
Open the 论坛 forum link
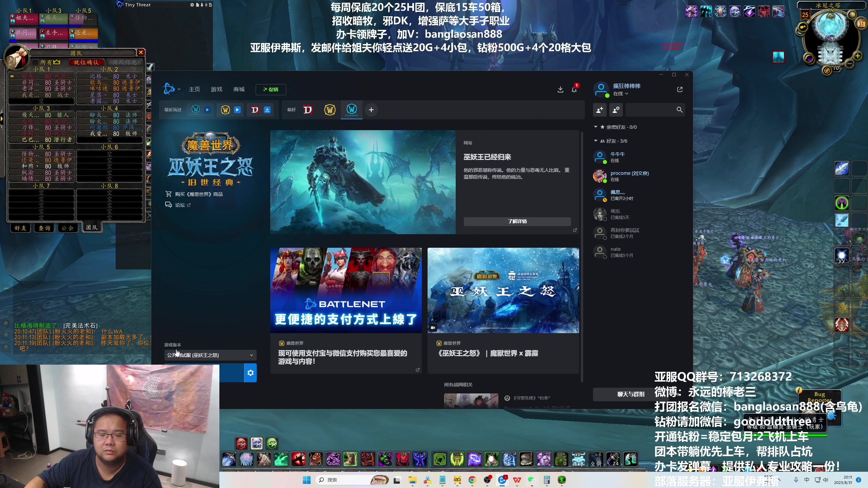click(180, 205)
